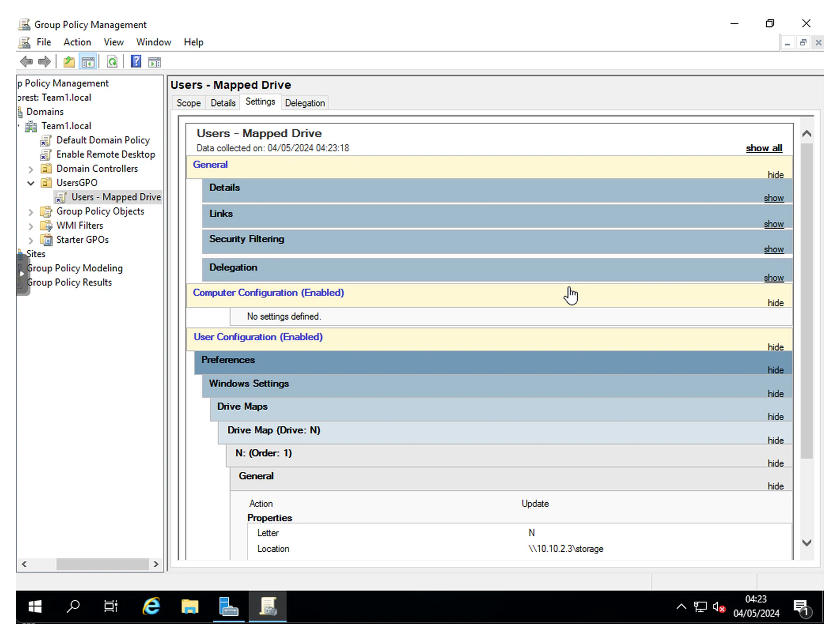This screenshot has height=640, width=840.
Task: Hide the Windows Settings section
Action: [775, 394]
